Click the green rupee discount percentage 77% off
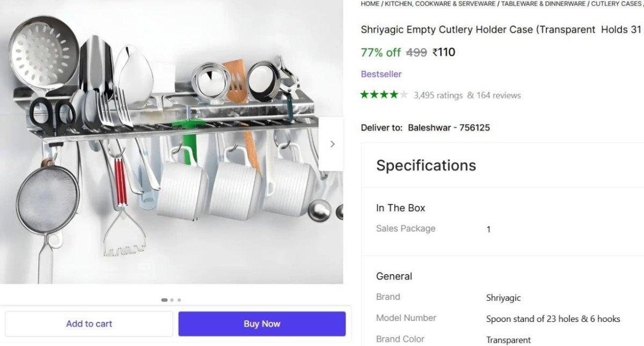This screenshot has width=644, height=346. (x=380, y=52)
